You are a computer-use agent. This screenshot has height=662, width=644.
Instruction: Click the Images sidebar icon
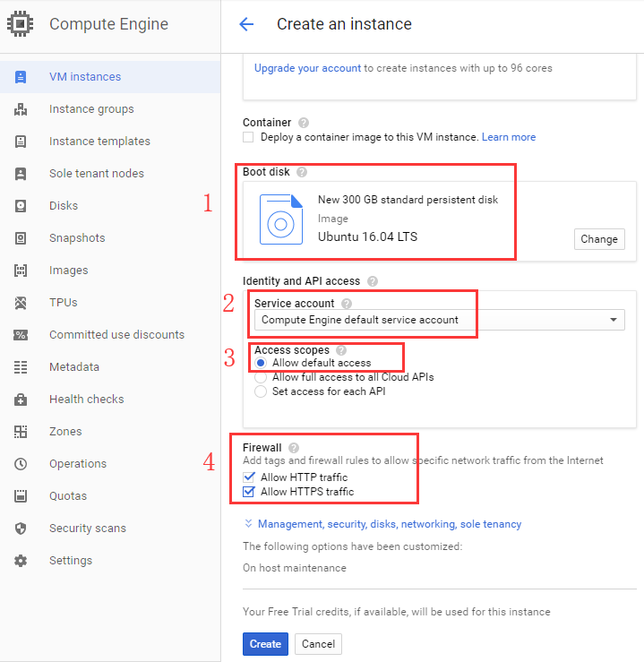(x=21, y=271)
